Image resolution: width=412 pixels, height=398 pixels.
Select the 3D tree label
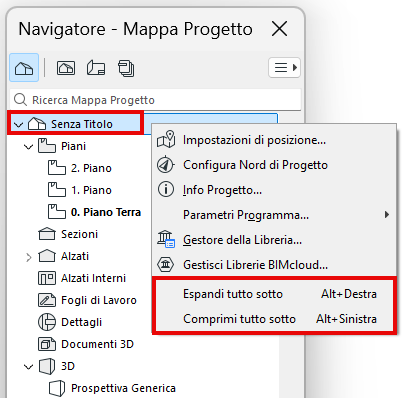(68, 366)
